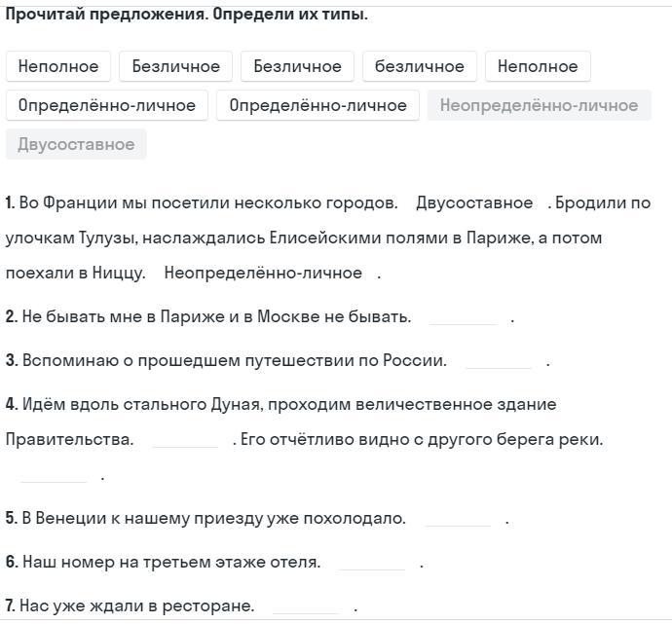Click the heading "Прочитай предложения. Определи их типы."

[x=187, y=15]
